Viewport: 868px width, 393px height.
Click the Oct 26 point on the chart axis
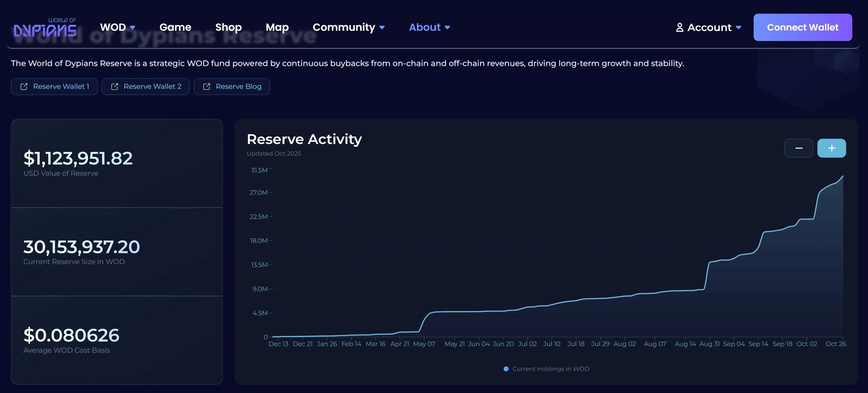(x=835, y=344)
